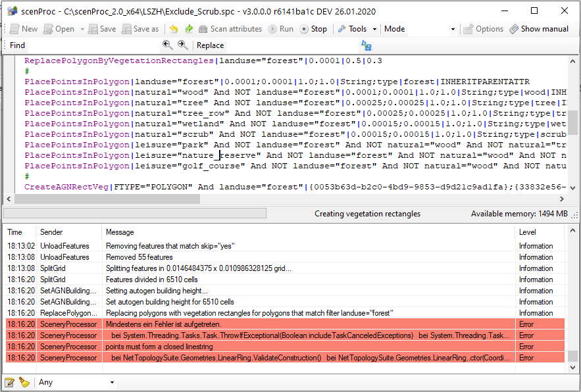Click the New file toolbar button

pyautogui.click(x=24, y=29)
